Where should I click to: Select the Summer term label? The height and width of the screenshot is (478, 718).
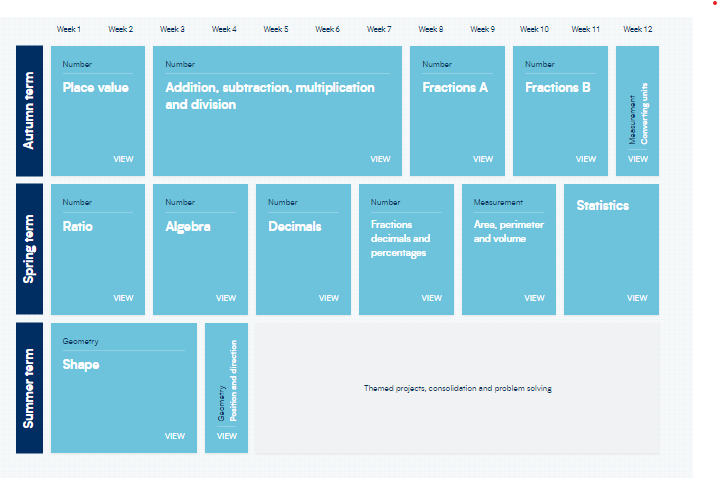[x=29, y=388]
